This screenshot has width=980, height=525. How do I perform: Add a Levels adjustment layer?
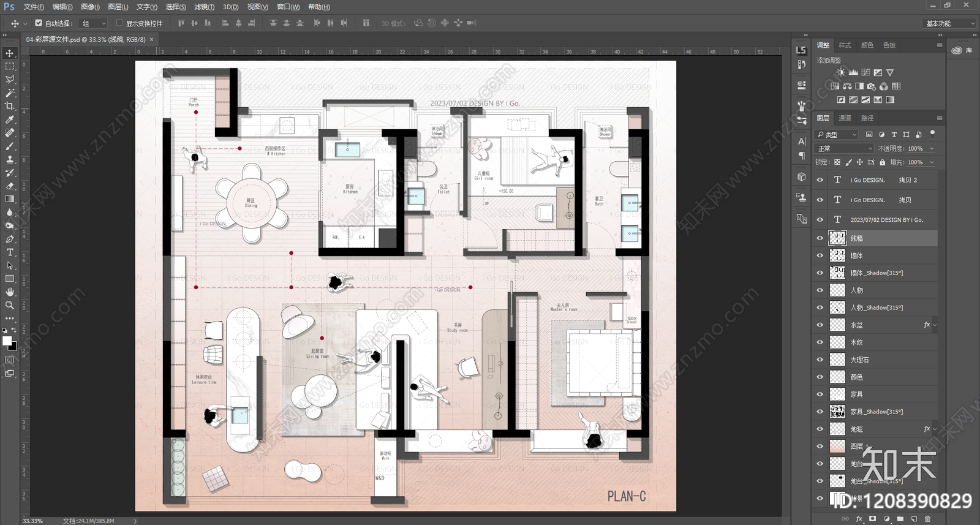[x=853, y=72]
